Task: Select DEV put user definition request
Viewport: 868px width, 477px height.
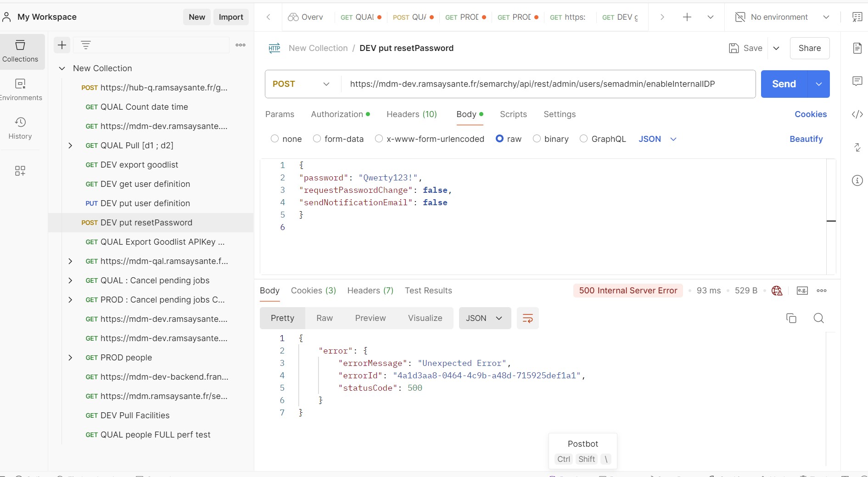Action: coord(151,203)
